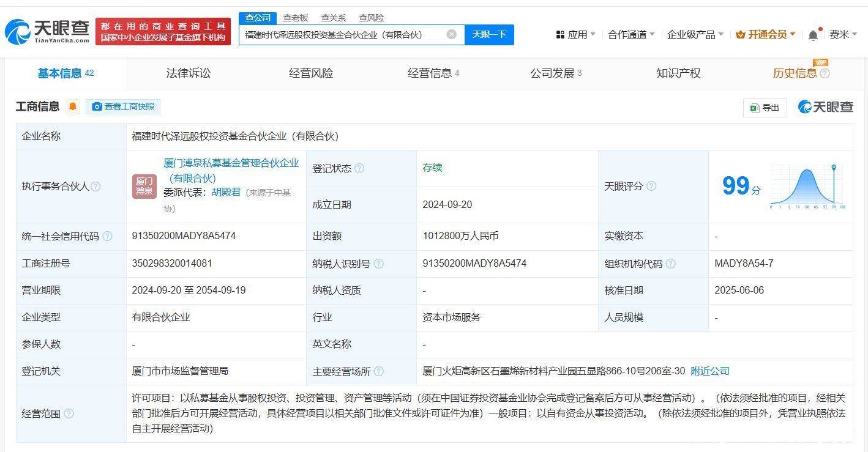
Task: Click the 厦门溥泉 company logo thumbnail
Action: pyautogui.click(x=144, y=186)
